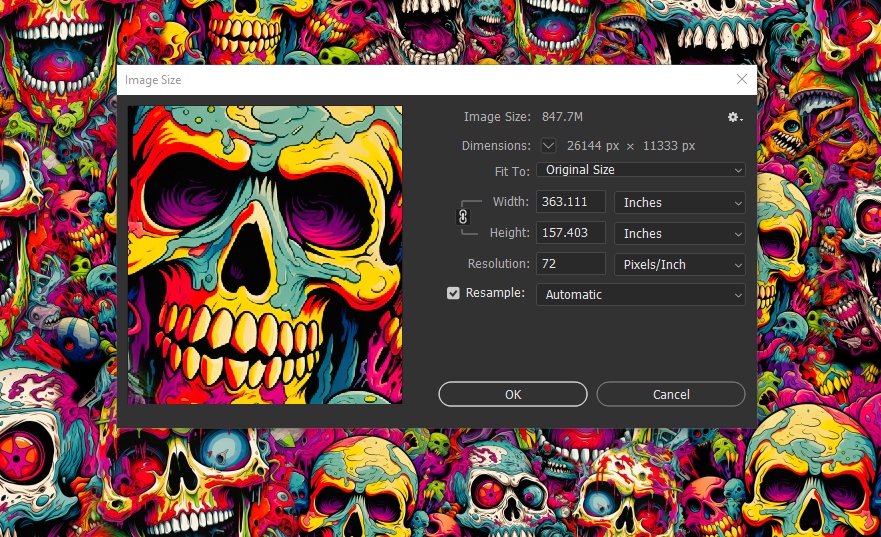Click the Height value field 157.403
This screenshot has width=881, height=537.
[x=571, y=233]
